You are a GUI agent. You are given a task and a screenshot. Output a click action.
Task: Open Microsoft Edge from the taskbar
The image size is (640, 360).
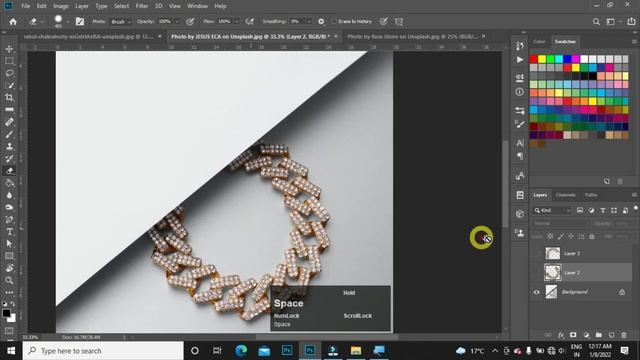click(241, 351)
